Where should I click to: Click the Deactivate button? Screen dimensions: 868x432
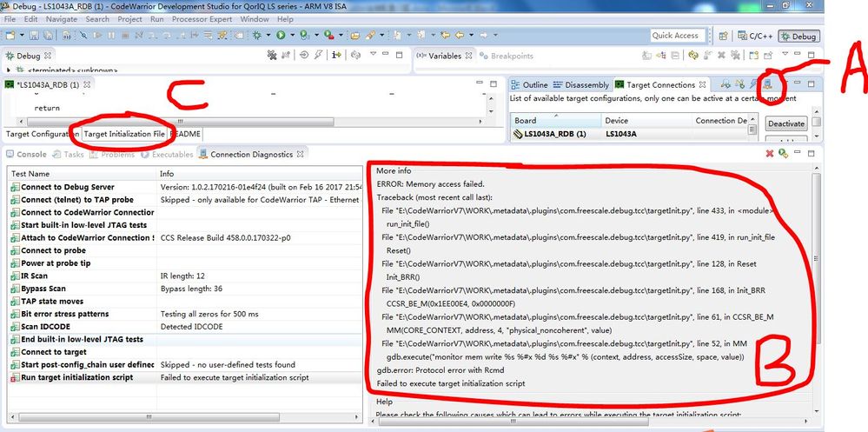(785, 123)
